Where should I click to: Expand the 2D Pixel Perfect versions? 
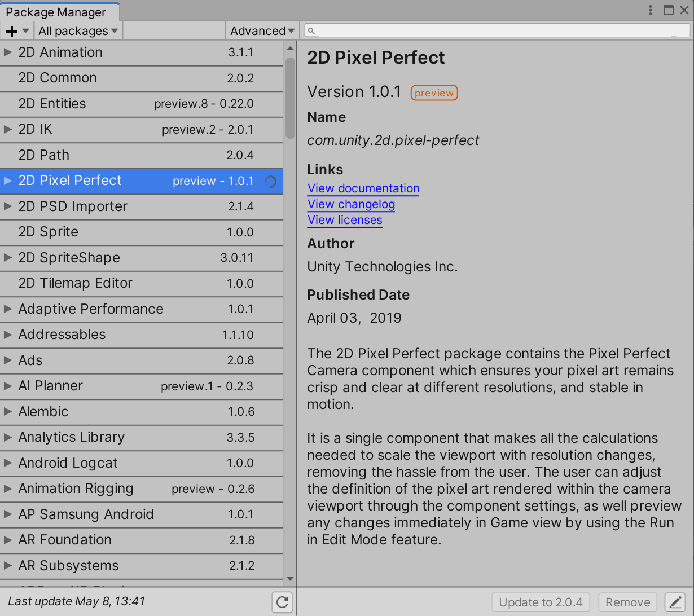(x=8, y=181)
